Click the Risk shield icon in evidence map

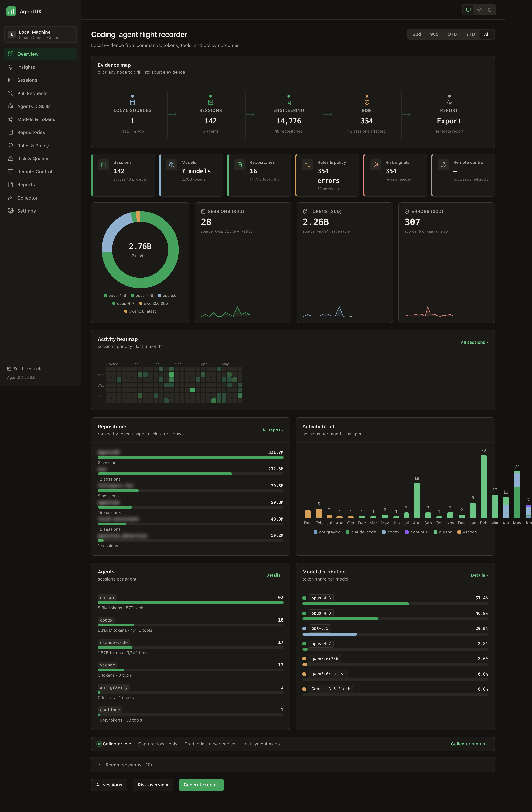pos(367,102)
